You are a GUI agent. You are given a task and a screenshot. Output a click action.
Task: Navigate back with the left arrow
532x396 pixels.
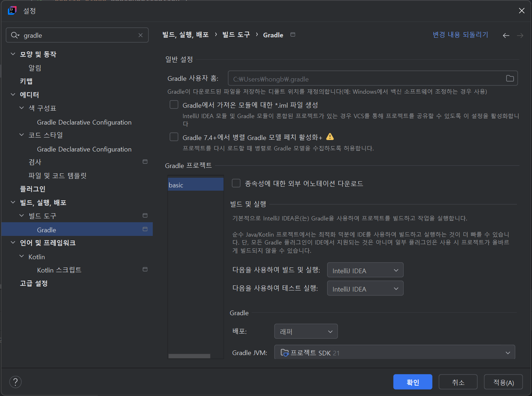[506, 35]
